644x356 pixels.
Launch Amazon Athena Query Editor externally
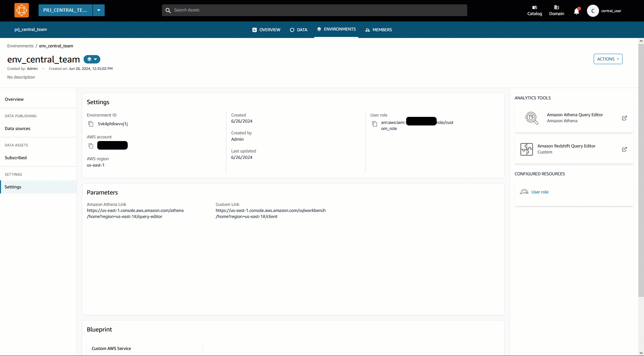pyautogui.click(x=625, y=118)
